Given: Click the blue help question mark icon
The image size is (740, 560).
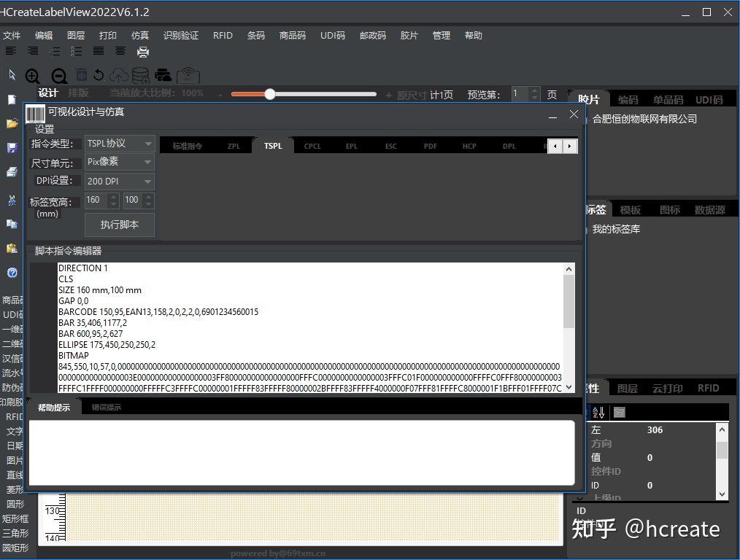Looking at the screenshot, I should click(x=12, y=273).
